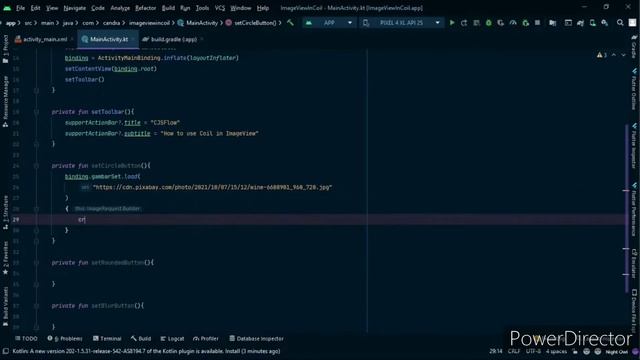Click the imageviewincoil breadcrumb
The width and height of the screenshot is (640, 360).
point(149,23)
